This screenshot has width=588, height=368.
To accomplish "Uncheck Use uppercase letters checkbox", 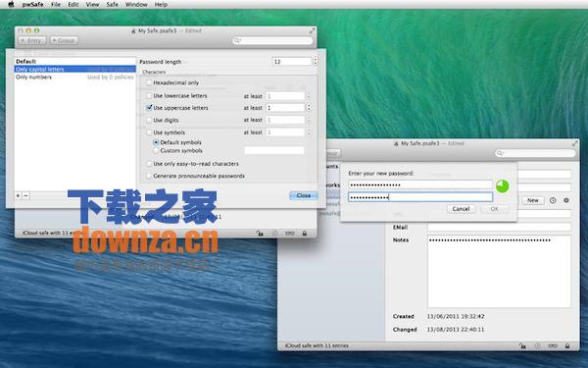I will click(149, 108).
